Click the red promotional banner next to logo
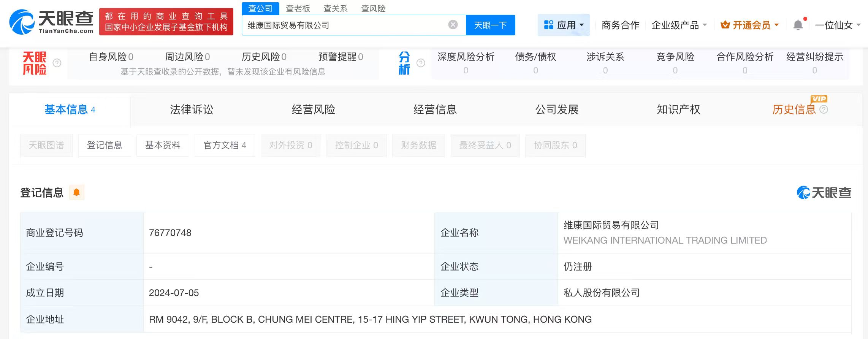This screenshot has height=339, width=868. point(166,22)
